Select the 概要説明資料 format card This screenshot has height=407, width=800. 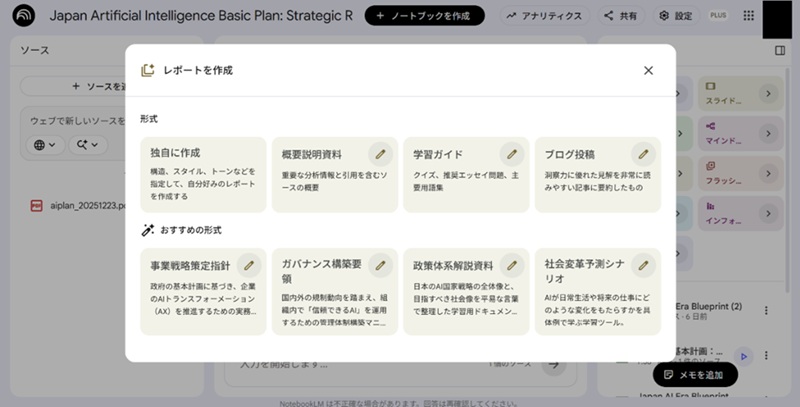(335, 174)
